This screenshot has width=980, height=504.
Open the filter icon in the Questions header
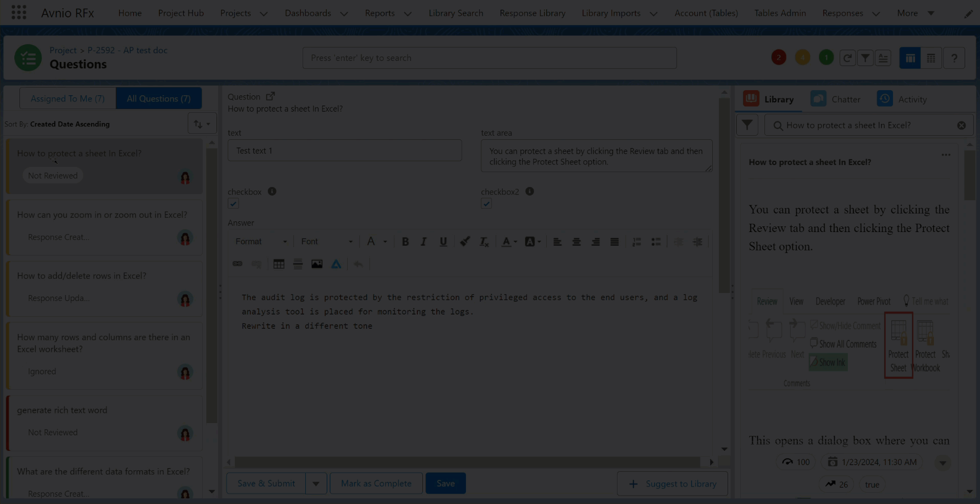pyautogui.click(x=865, y=58)
